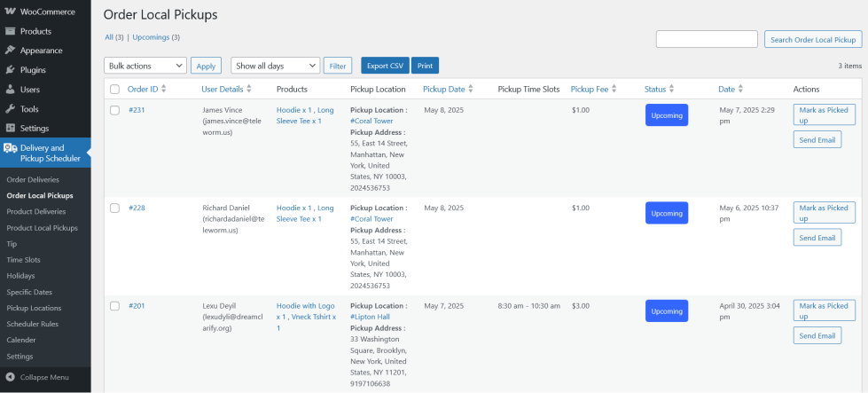This screenshot has width=868, height=393.
Task: Click the Settings icon in main sidebar
Action: click(x=10, y=129)
